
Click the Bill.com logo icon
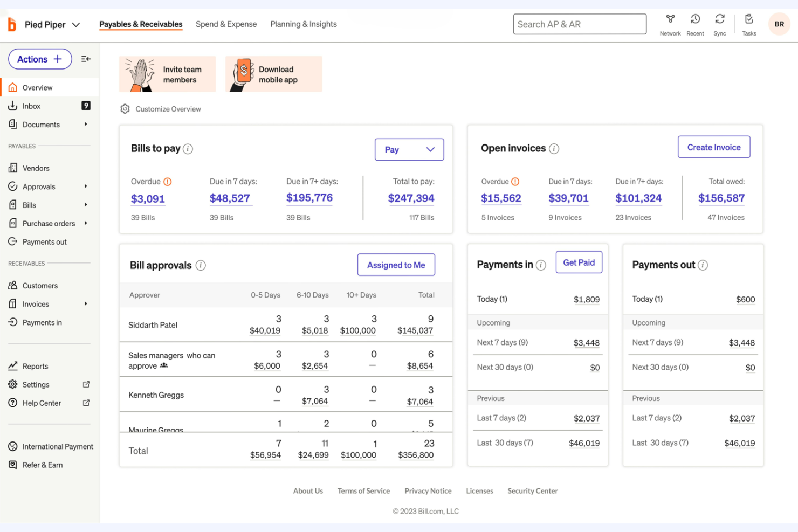click(12, 24)
